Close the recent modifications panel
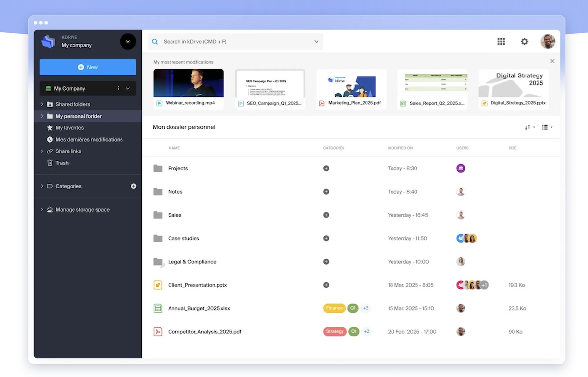Image resolution: width=588 pixels, height=377 pixels. click(x=552, y=61)
